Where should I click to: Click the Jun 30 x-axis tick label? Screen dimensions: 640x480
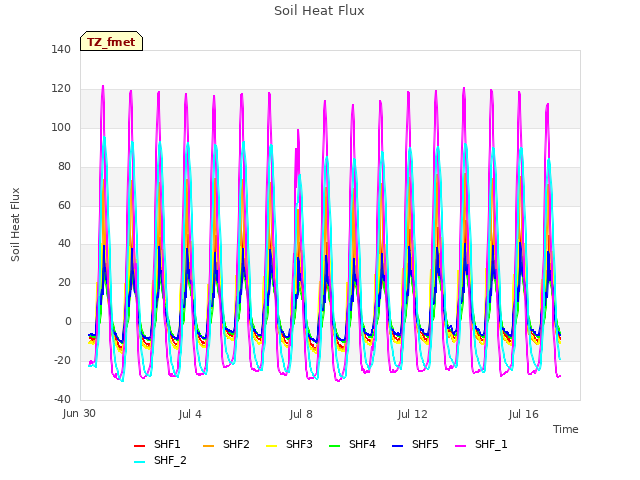click(79, 414)
